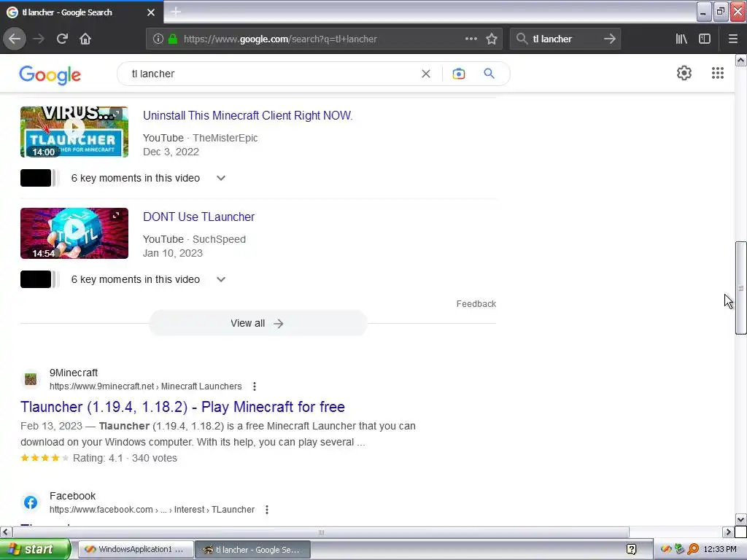Click the vertical scrollbar thumb

741,288
